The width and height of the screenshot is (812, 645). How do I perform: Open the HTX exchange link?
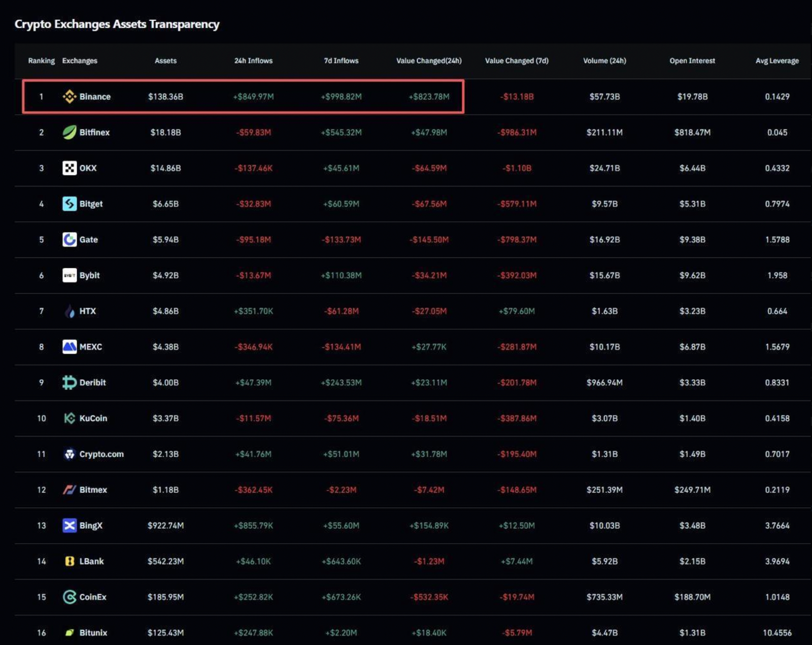[x=87, y=311]
